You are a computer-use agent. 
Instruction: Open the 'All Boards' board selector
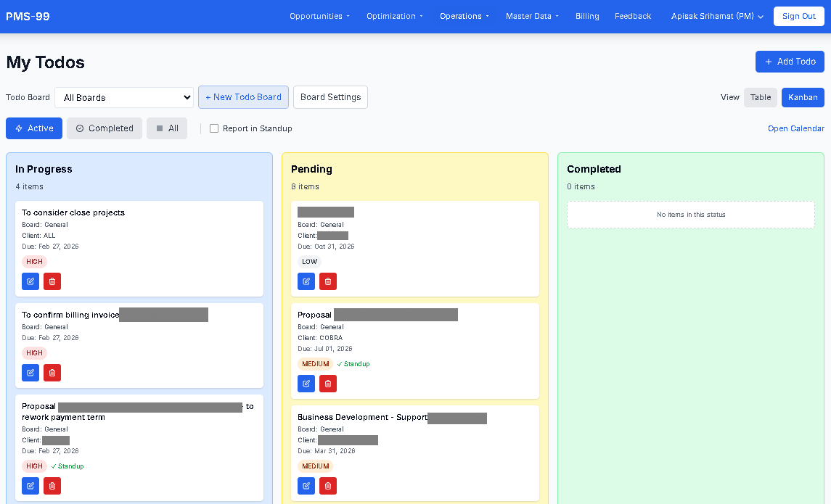[123, 97]
